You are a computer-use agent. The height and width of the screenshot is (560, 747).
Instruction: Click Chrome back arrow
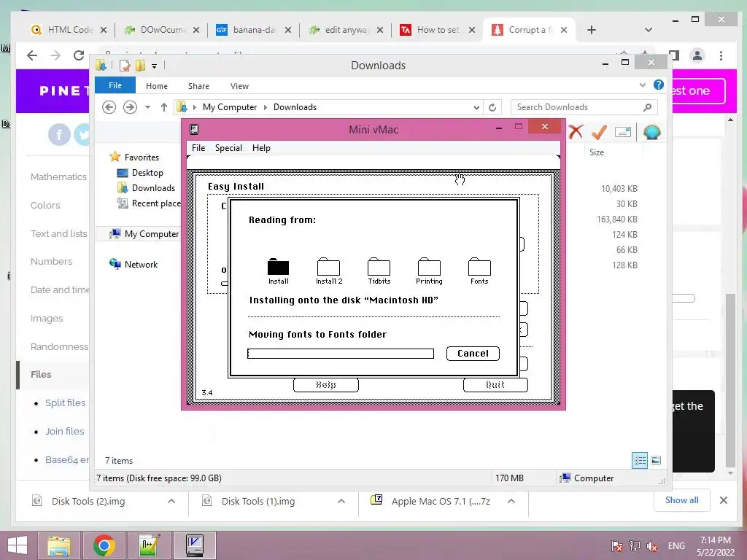[32, 55]
